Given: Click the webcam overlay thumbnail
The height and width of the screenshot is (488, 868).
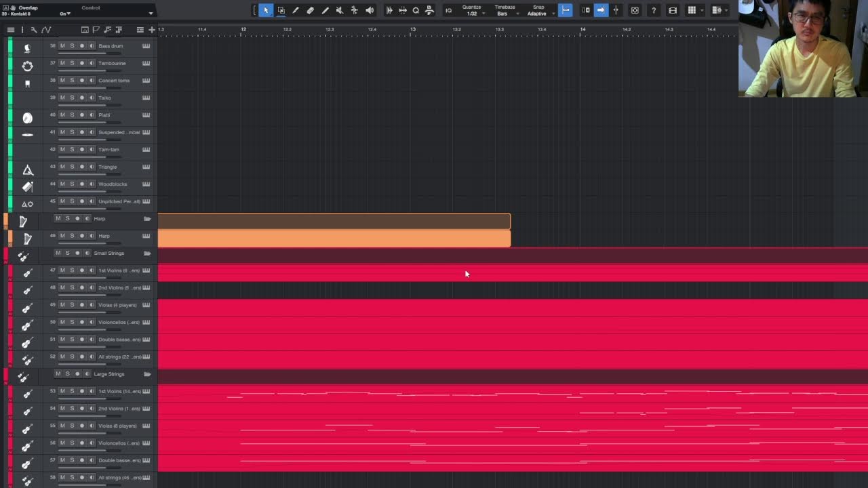Looking at the screenshot, I should click(803, 49).
